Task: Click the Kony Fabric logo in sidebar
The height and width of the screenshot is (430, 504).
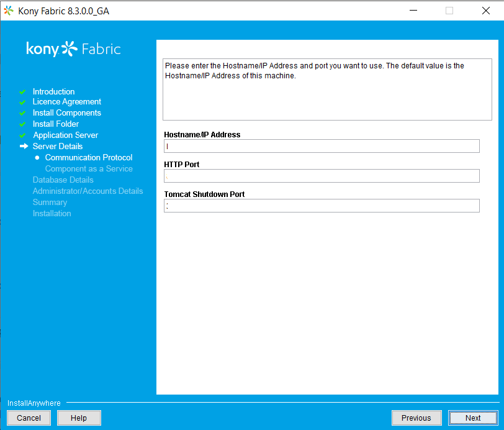Action: [73, 49]
